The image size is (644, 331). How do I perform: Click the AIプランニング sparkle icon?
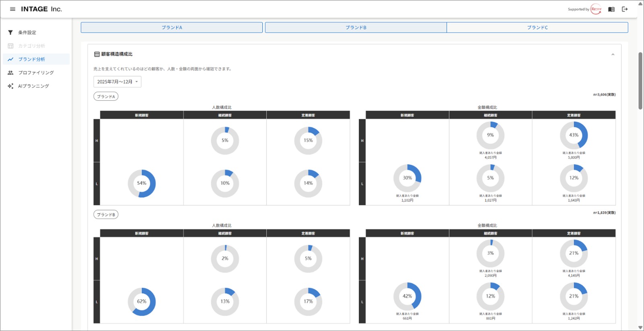click(x=10, y=86)
